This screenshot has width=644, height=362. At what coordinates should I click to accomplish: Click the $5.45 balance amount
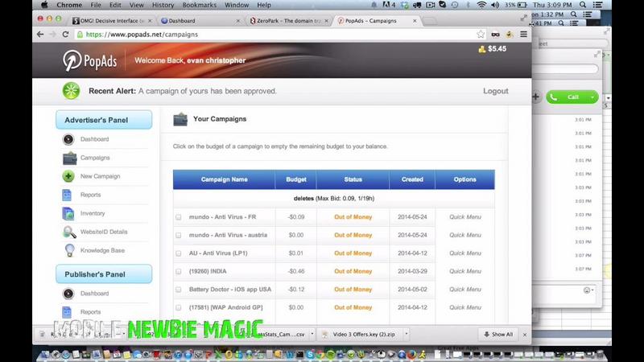click(497, 49)
